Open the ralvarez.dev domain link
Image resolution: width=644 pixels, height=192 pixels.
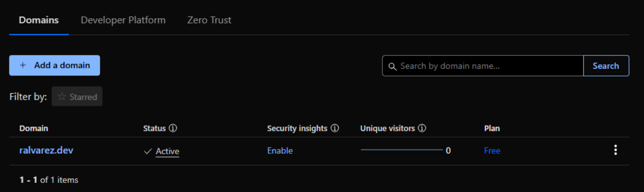coord(46,150)
